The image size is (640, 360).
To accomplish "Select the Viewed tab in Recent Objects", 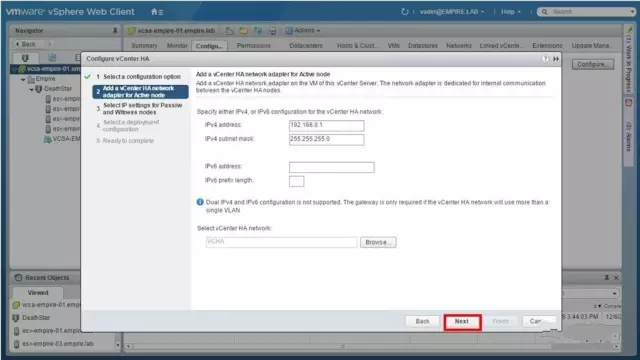I will pos(38,293).
